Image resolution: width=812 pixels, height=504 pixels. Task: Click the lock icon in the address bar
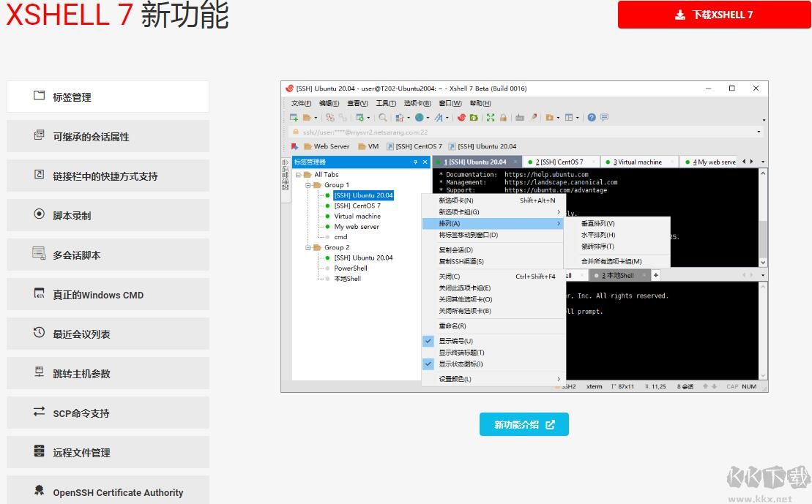[295, 132]
